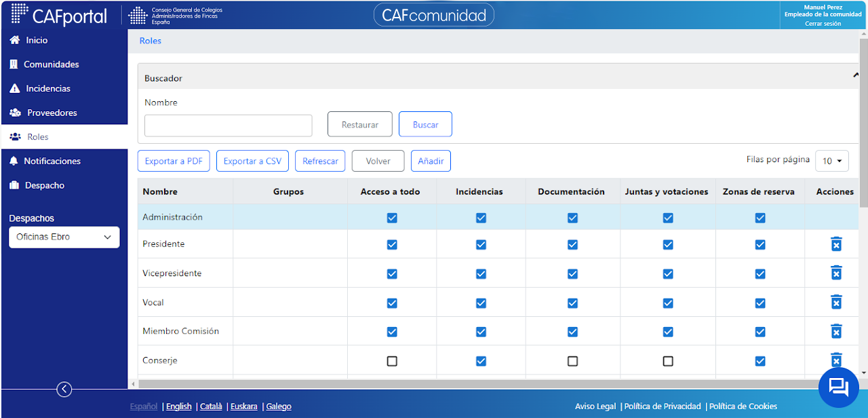Image resolution: width=868 pixels, height=418 pixels.
Task: Delete the Presidente role with trash icon
Action: pyautogui.click(x=836, y=244)
